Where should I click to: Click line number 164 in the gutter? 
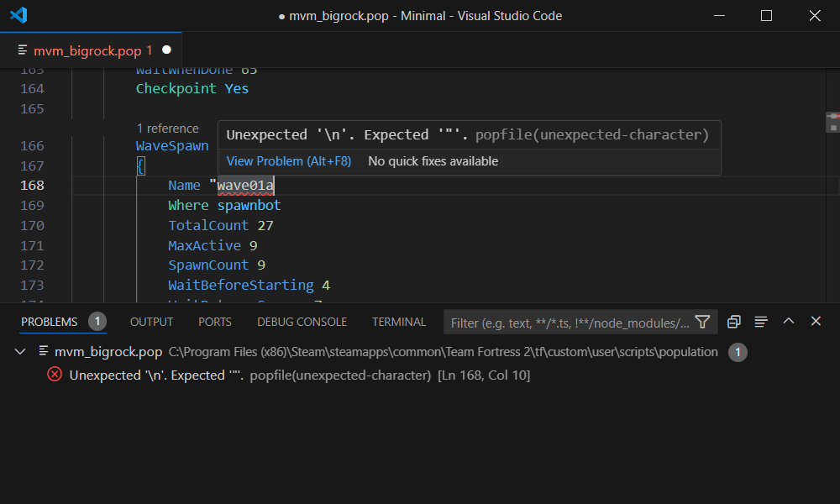coord(32,89)
